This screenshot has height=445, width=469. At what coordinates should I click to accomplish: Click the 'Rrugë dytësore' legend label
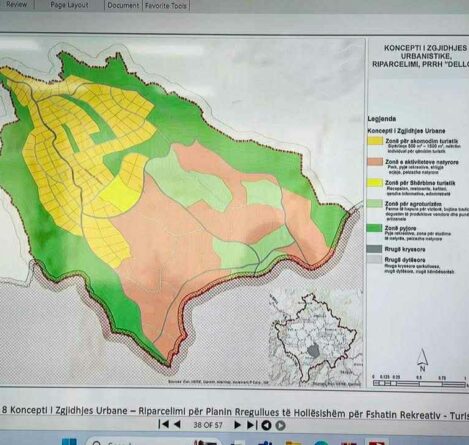(x=405, y=259)
